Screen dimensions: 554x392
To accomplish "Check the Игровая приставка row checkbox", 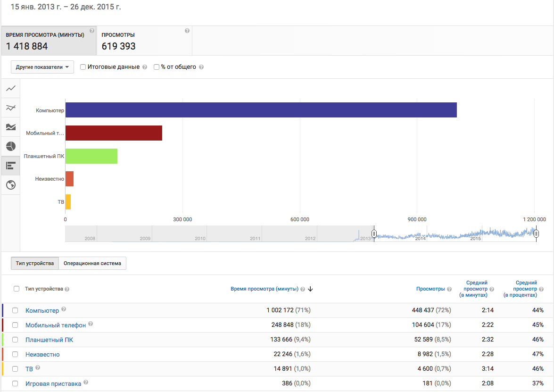I will click(x=15, y=384).
